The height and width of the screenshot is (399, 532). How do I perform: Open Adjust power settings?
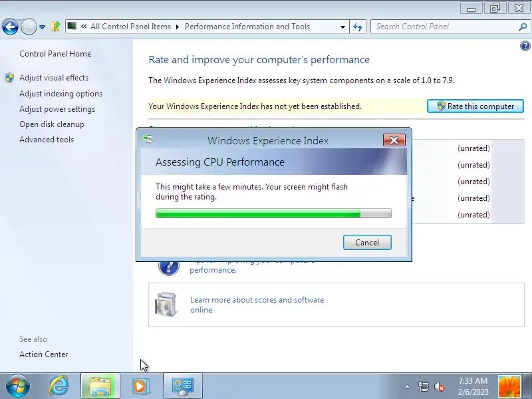click(57, 109)
